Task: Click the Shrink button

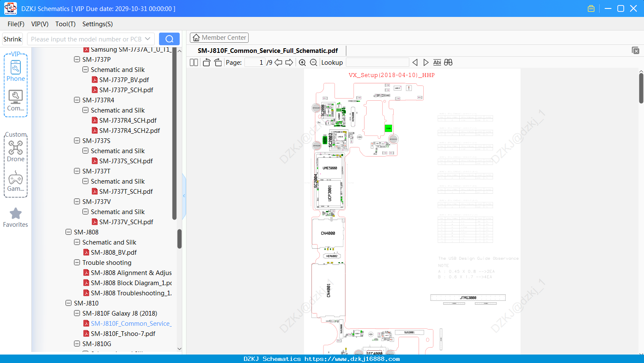Action: [13, 39]
